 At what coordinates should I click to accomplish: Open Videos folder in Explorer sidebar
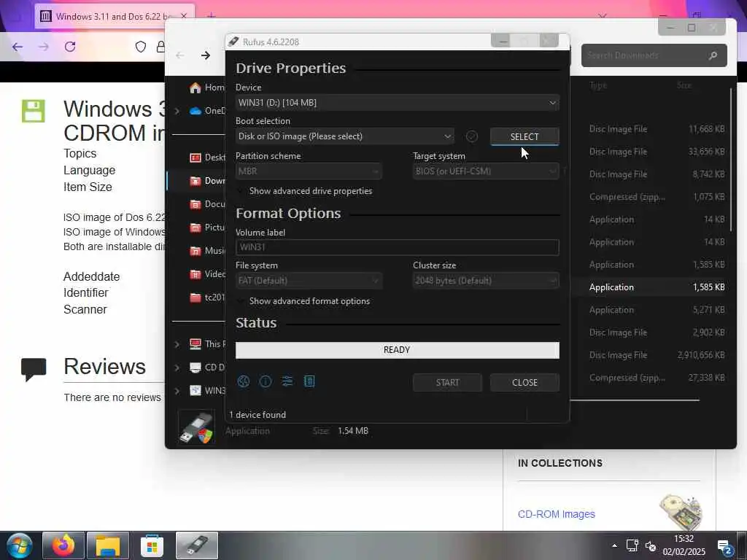pyautogui.click(x=206, y=274)
